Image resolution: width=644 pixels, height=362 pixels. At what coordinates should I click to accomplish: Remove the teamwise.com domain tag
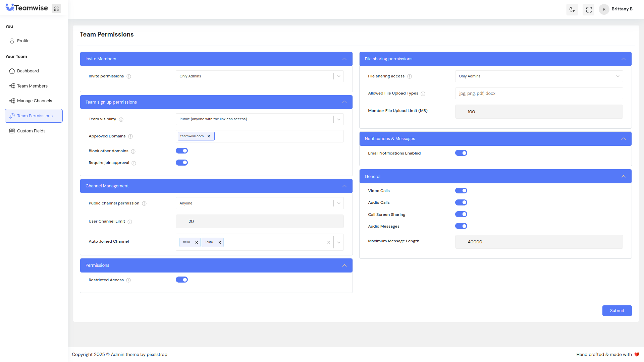pos(209,136)
